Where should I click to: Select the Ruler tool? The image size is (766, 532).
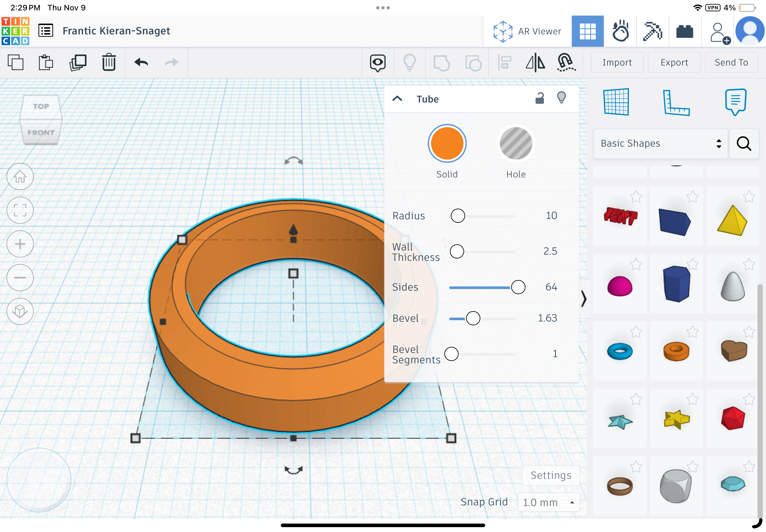click(676, 103)
